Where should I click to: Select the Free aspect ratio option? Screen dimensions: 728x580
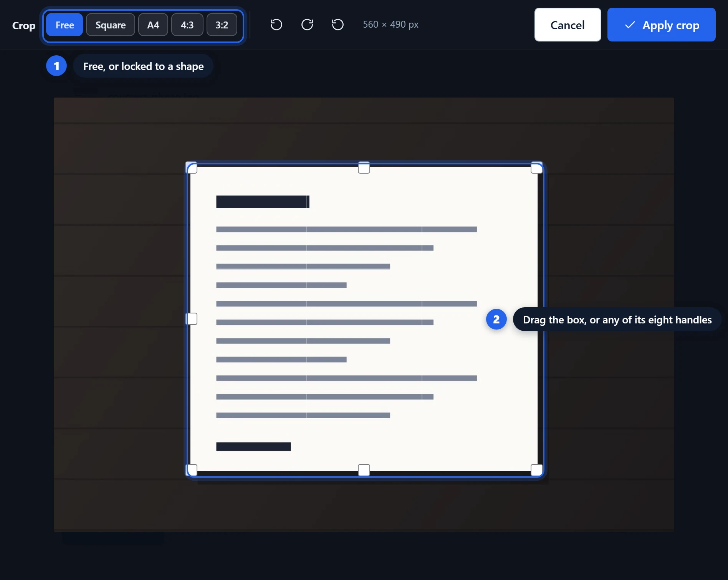click(65, 25)
